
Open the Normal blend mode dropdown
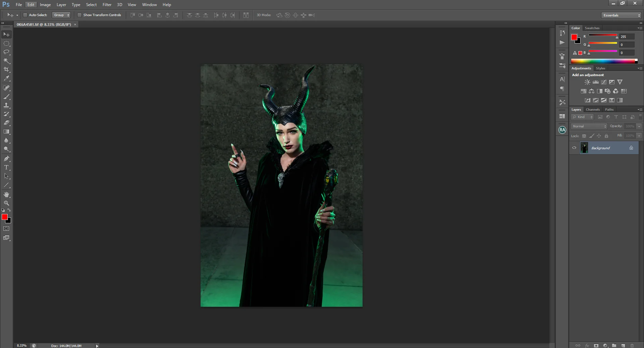[x=589, y=126]
